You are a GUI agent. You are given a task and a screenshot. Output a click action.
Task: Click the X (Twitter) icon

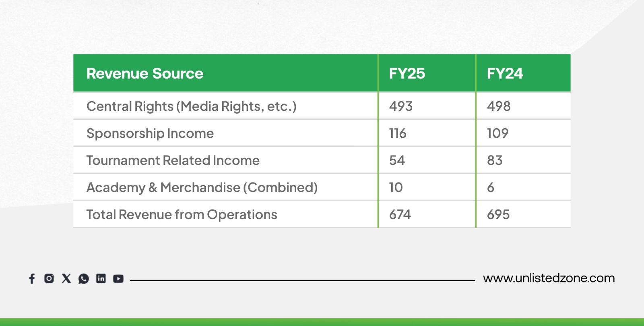pyautogui.click(x=66, y=278)
